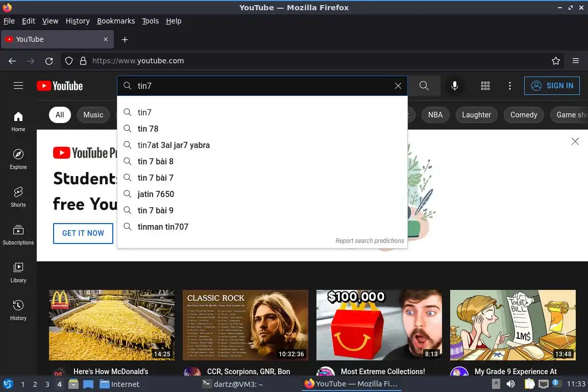Clear the search box with the X icon
This screenshot has height=392, width=588.
pos(398,86)
